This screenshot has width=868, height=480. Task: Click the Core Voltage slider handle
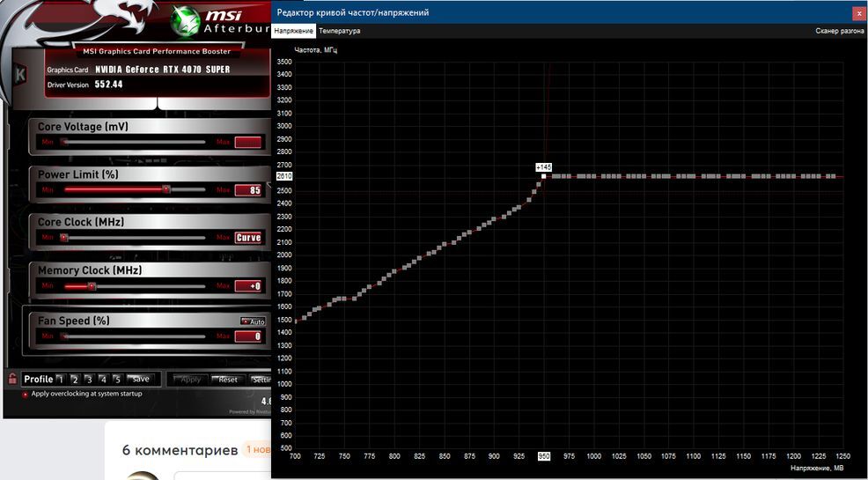(x=63, y=142)
